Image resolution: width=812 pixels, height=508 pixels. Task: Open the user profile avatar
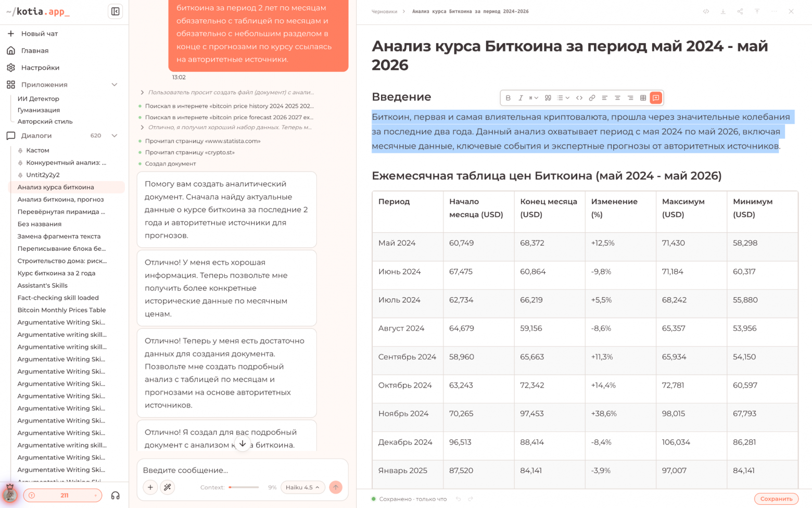click(10, 494)
